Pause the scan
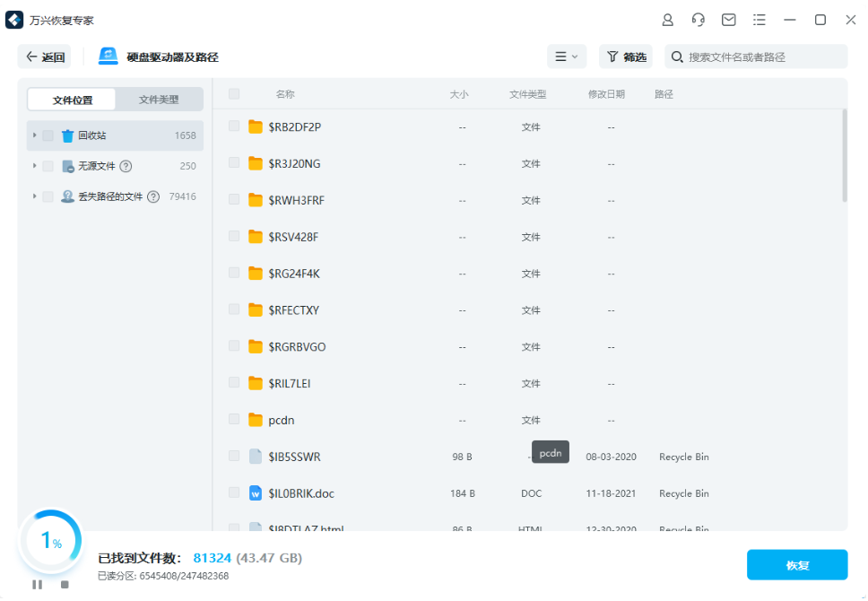Screen dimensions: 868x601 coord(37,584)
